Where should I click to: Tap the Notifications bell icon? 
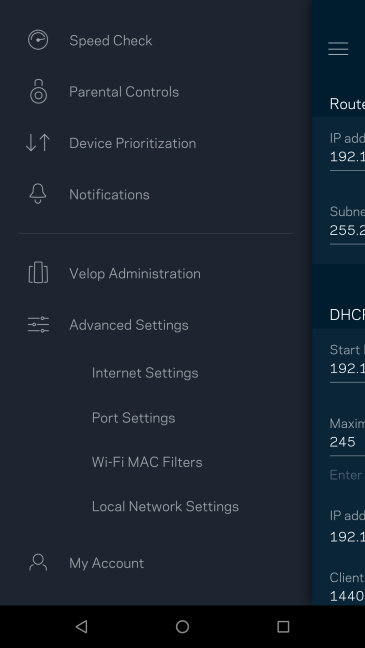[38, 194]
